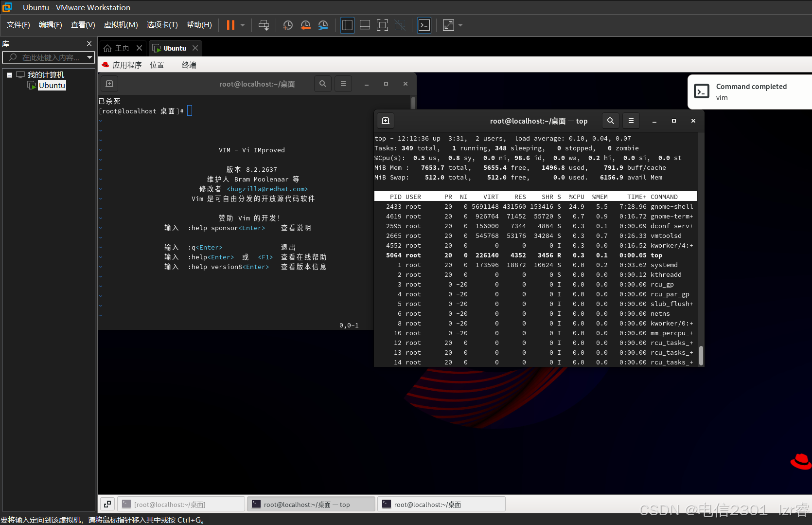This screenshot has width=812, height=525.
Task: Search in the vim terminal window
Action: coord(323,84)
